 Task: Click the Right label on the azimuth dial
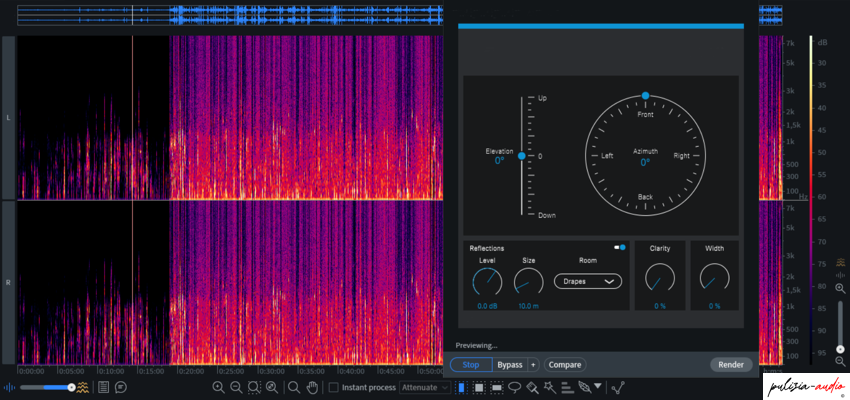click(x=681, y=156)
